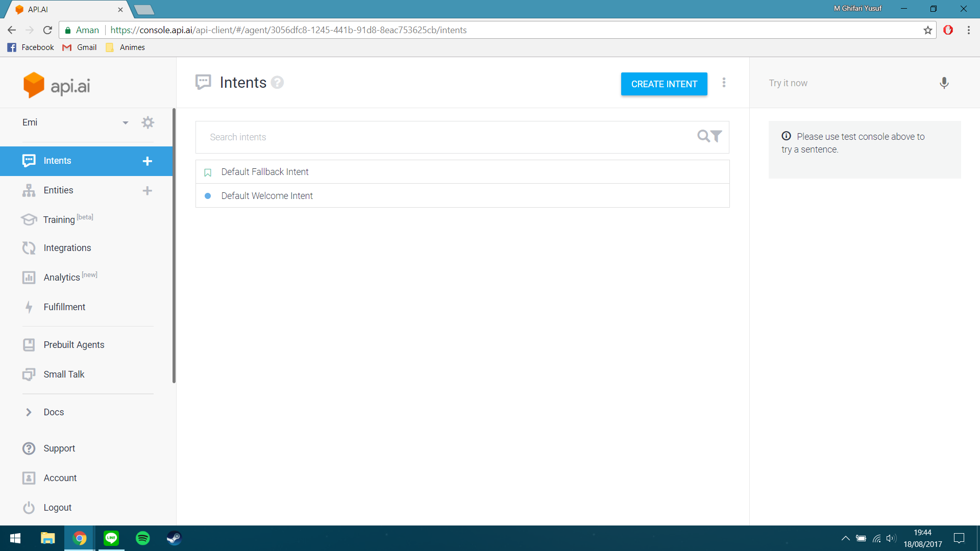Click the sidebar vertical scrollbar

point(174,245)
